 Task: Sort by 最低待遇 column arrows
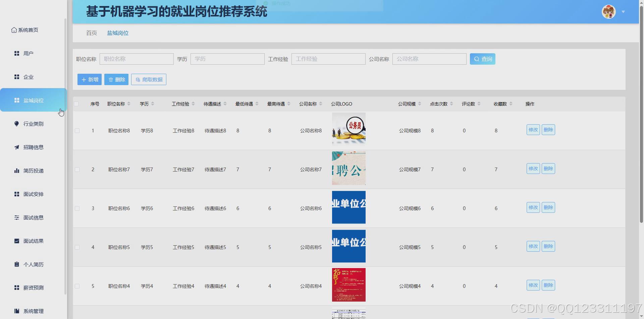pyautogui.click(x=257, y=104)
